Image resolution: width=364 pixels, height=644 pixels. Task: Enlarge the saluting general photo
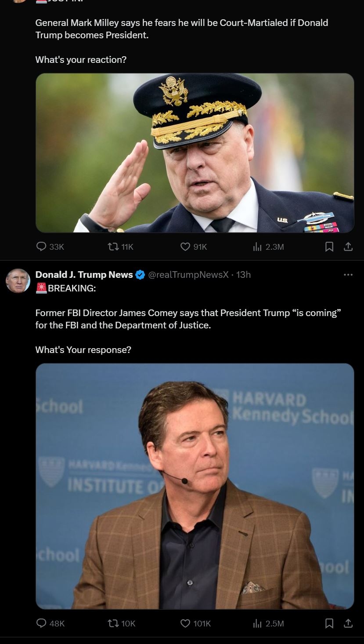coord(195,153)
